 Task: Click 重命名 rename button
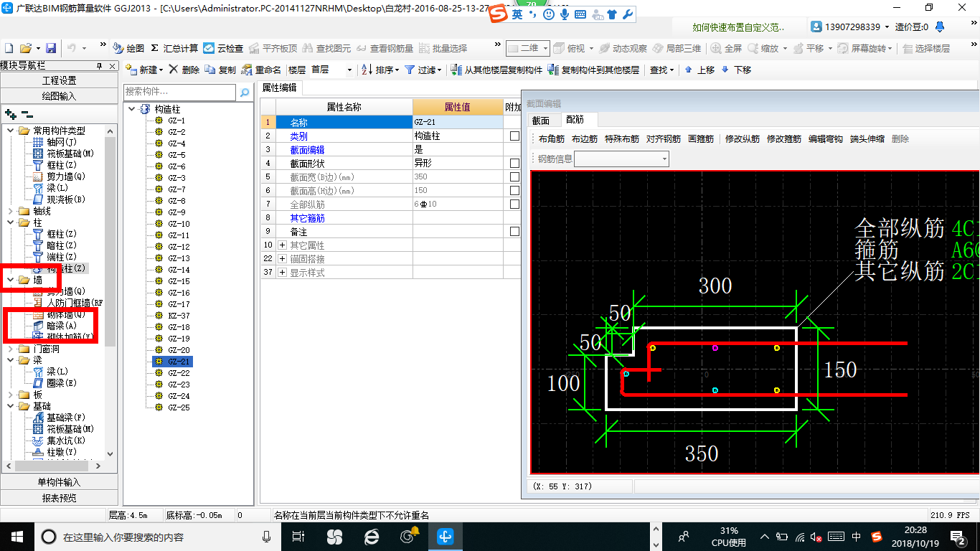coord(261,70)
